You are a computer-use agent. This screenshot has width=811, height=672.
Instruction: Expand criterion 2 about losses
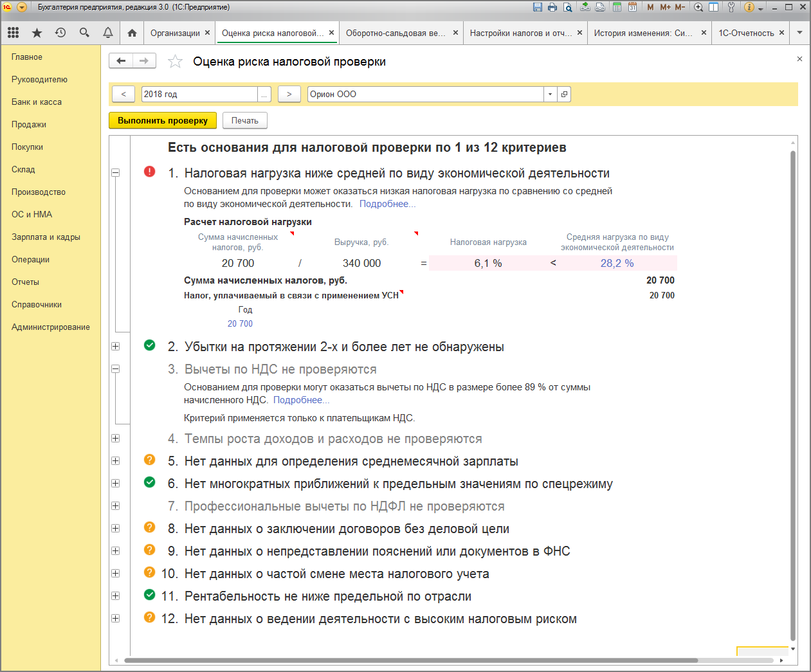coord(116,346)
